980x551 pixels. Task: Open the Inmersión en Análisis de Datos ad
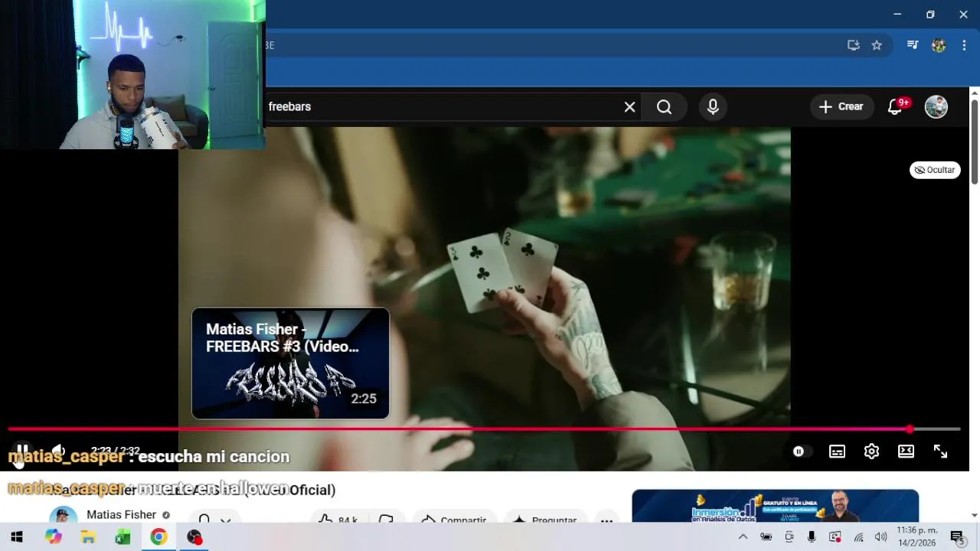tap(775, 506)
